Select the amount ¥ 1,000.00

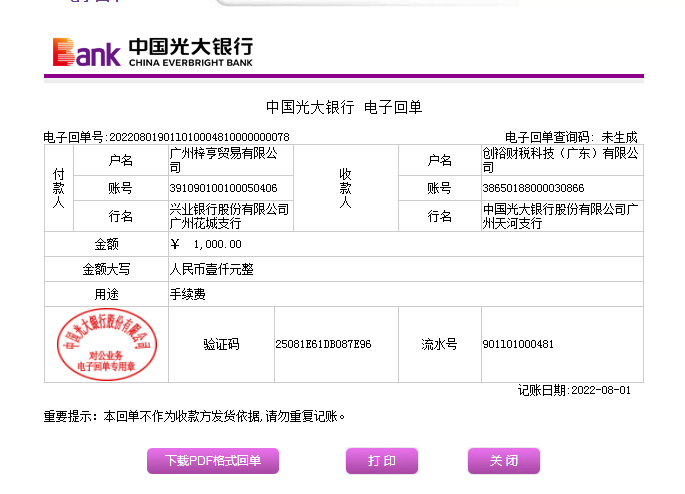(206, 244)
